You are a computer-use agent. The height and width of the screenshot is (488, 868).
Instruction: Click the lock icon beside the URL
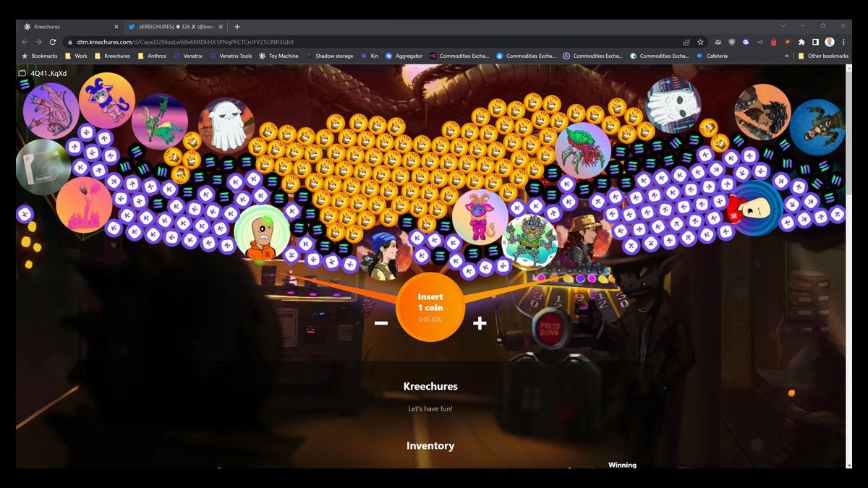[x=70, y=42]
